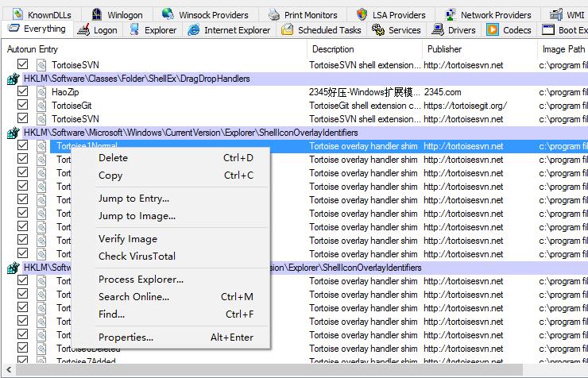Click the https://tortoisegit.org/ publisher cell
This screenshot has height=378, width=588.
click(465, 106)
